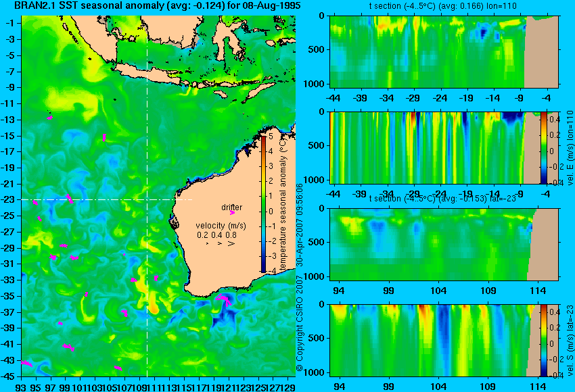Viewport: 575px width, 392px height.
Task: Open the temperature section panel for lon=110
Action: [x=444, y=51]
